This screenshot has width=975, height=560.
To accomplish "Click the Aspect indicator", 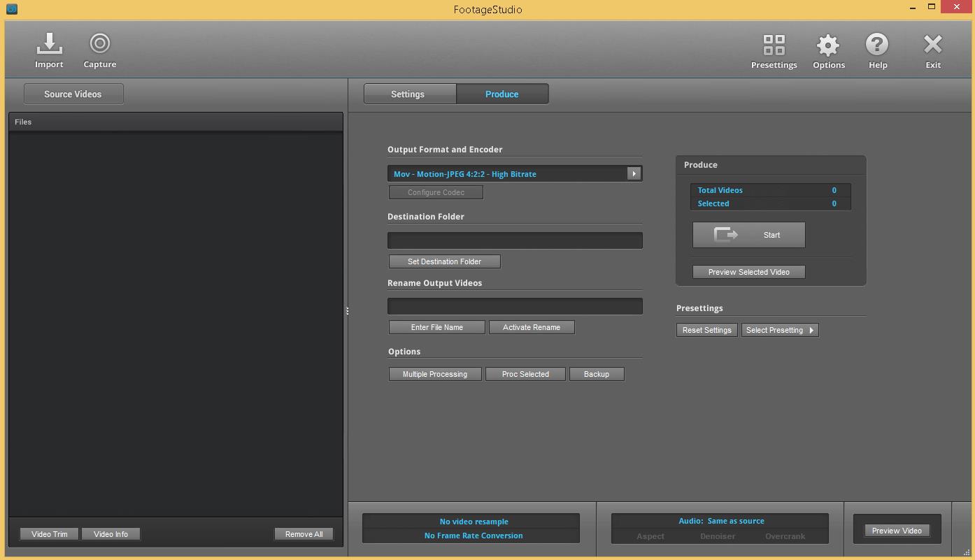I will pos(650,536).
